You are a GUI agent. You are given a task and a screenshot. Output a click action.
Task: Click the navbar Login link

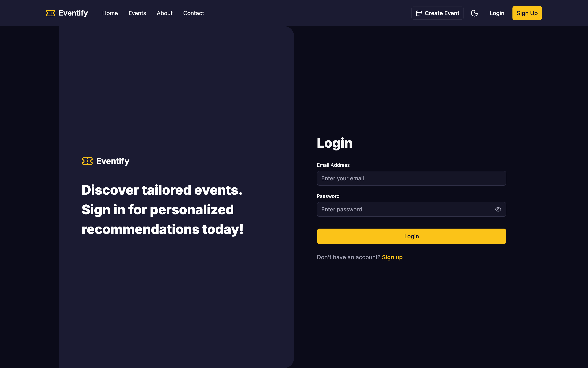click(x=497, y=13)
